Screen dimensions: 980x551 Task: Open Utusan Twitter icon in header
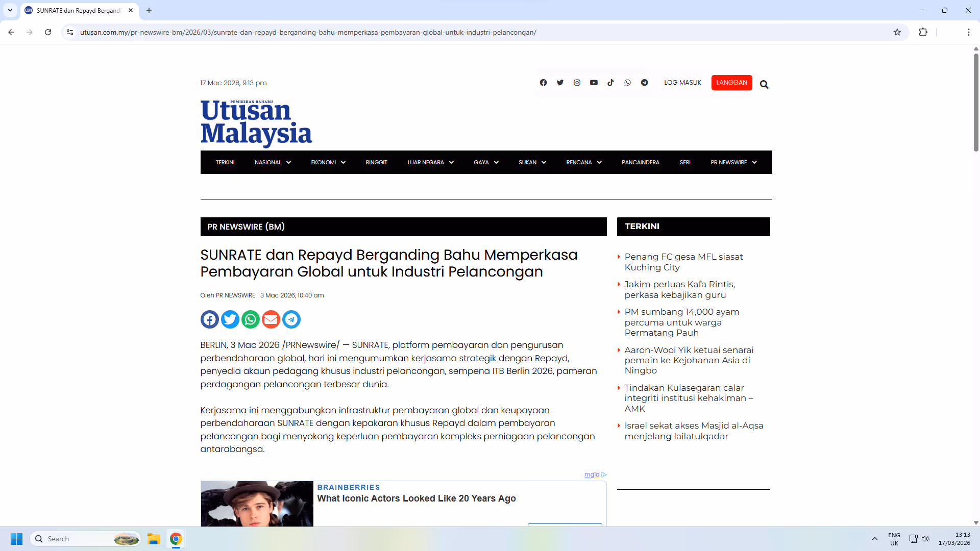click(560, 83)
